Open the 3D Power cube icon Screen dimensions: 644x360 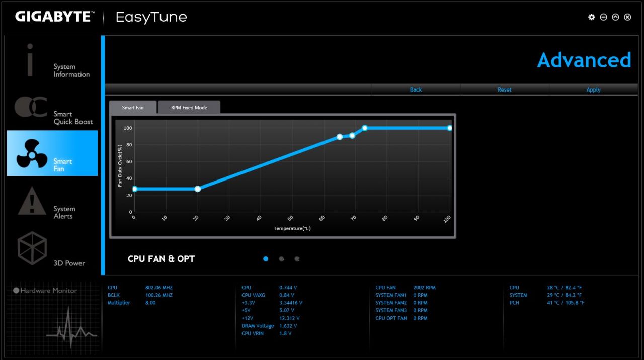(32, 248)
